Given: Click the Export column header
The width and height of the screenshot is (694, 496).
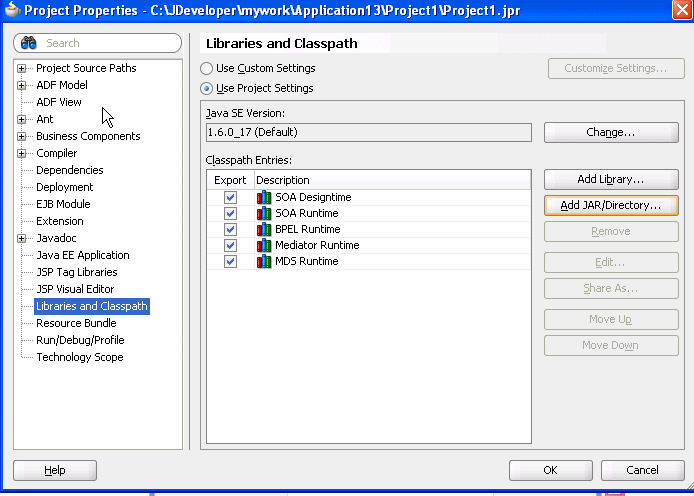Looking at the screenshot, I should 230,180.
